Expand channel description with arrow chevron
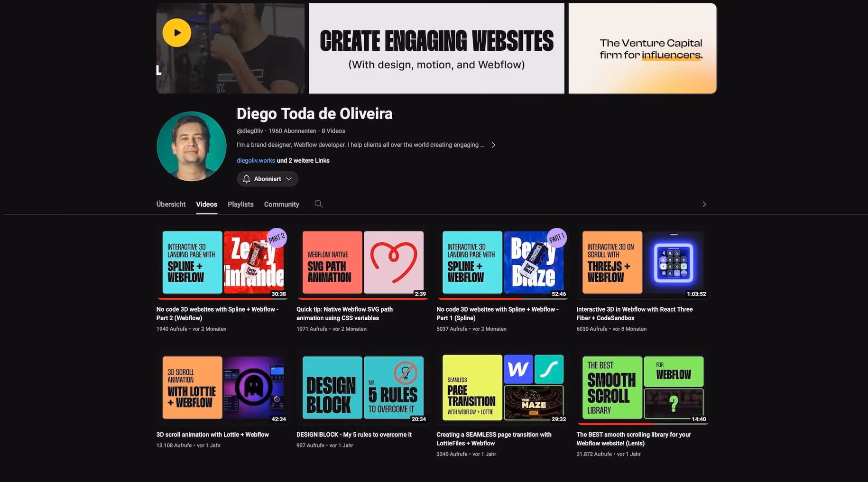 coord(493,145)
